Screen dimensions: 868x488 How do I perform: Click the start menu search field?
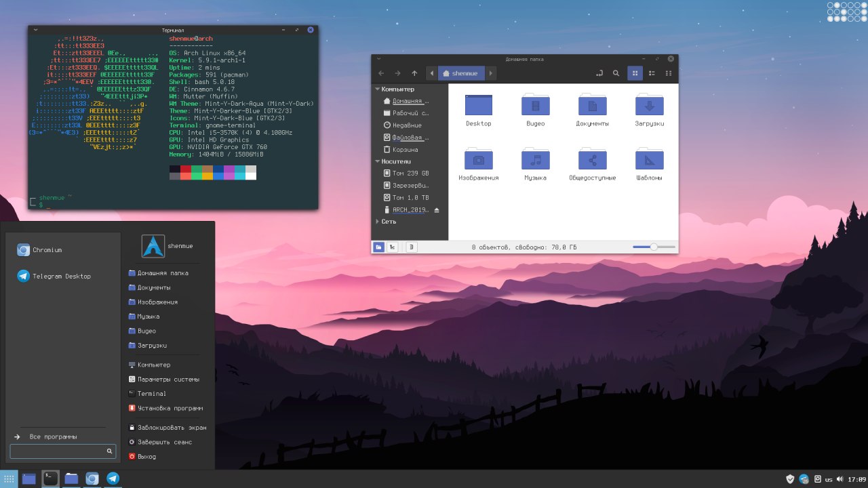coord(63,451)
